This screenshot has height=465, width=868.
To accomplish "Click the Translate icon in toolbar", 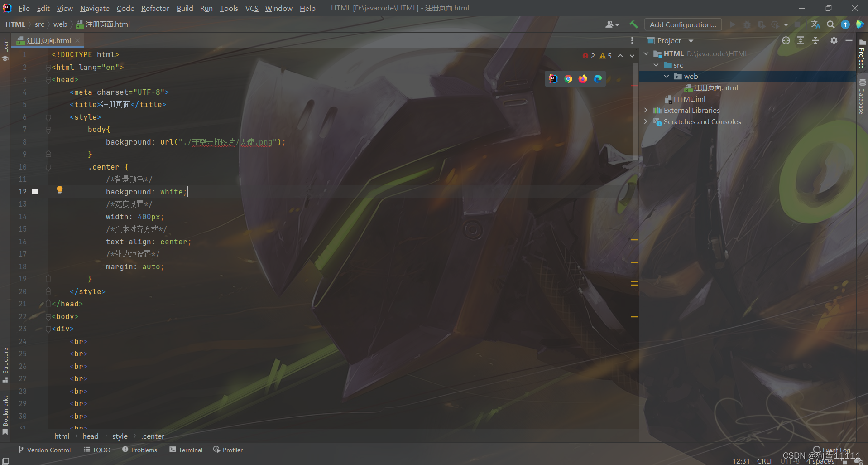I will pos(815,24).
